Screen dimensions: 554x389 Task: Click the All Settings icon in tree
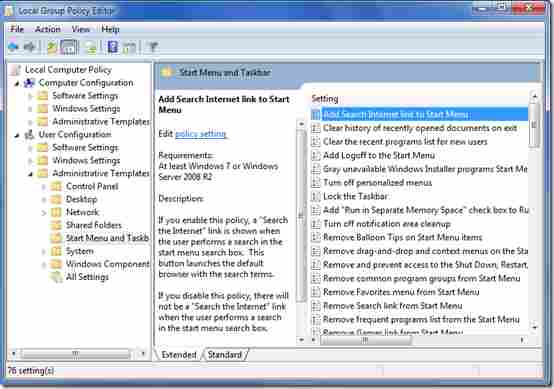tap(57, 277)
